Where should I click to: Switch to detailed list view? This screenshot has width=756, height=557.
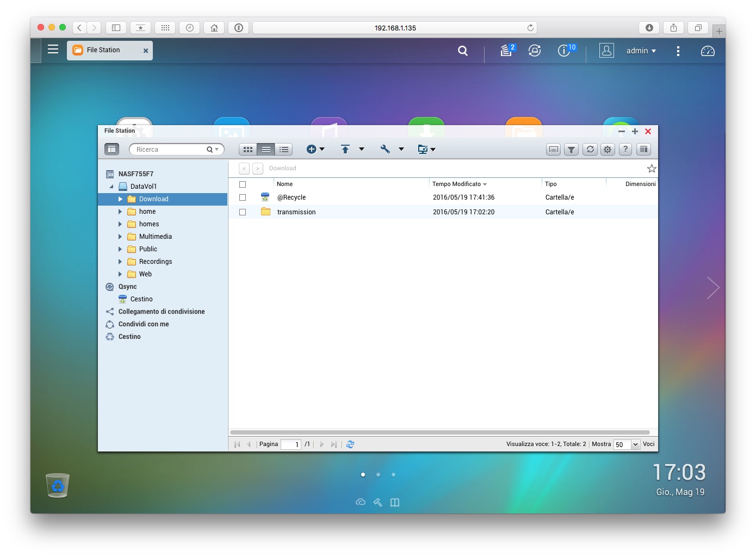click(x=284, y=149)
